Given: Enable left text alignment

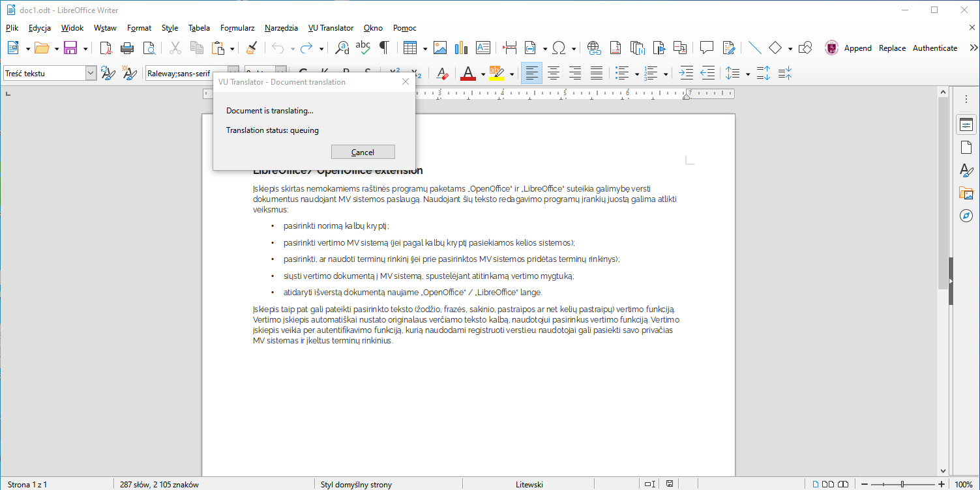Looking at the screenshot, I should [x=531, y=74].
